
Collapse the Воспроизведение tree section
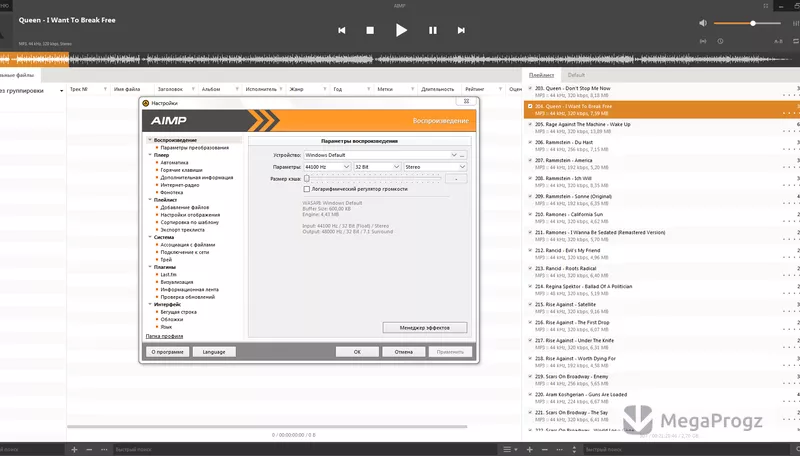(149, 140)
